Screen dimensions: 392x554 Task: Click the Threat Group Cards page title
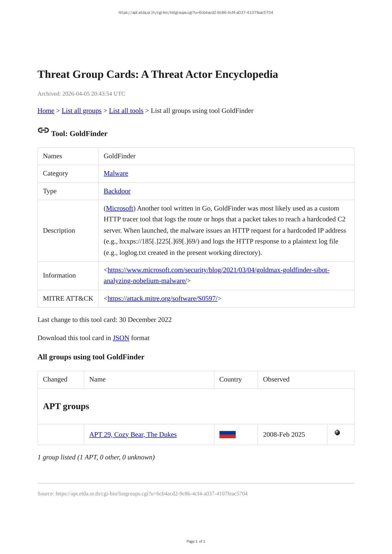pyautogui.click(x=157, y=74)
